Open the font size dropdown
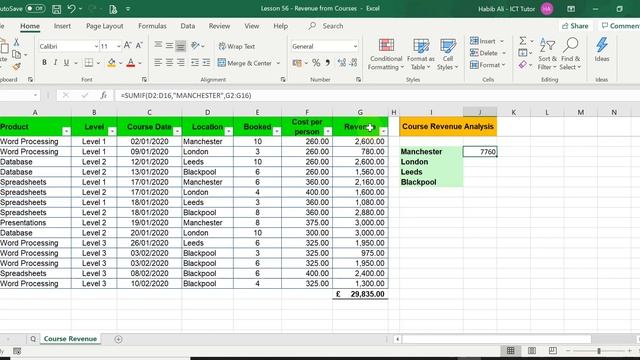Viewport: 640px width, 360px height. coord(118,47)
